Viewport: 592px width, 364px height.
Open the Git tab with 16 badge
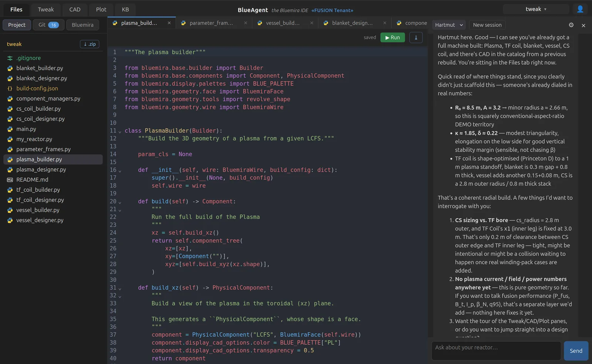48,25
